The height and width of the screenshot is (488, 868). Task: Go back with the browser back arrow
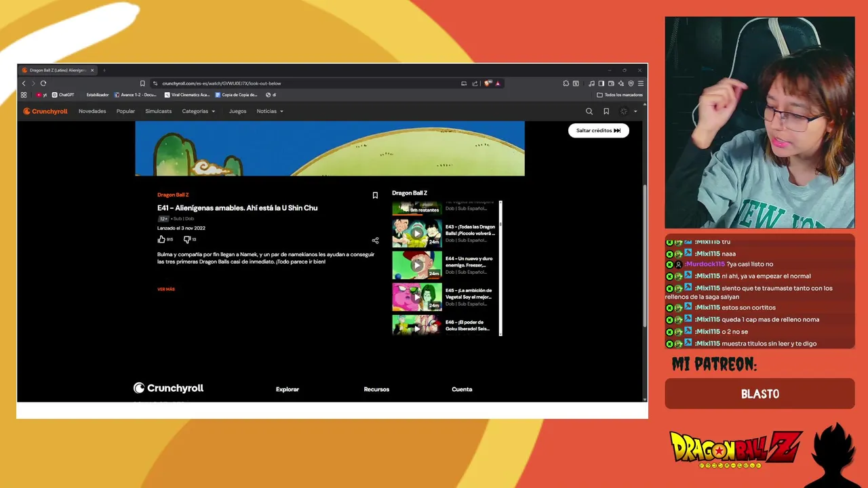[24, 83]
